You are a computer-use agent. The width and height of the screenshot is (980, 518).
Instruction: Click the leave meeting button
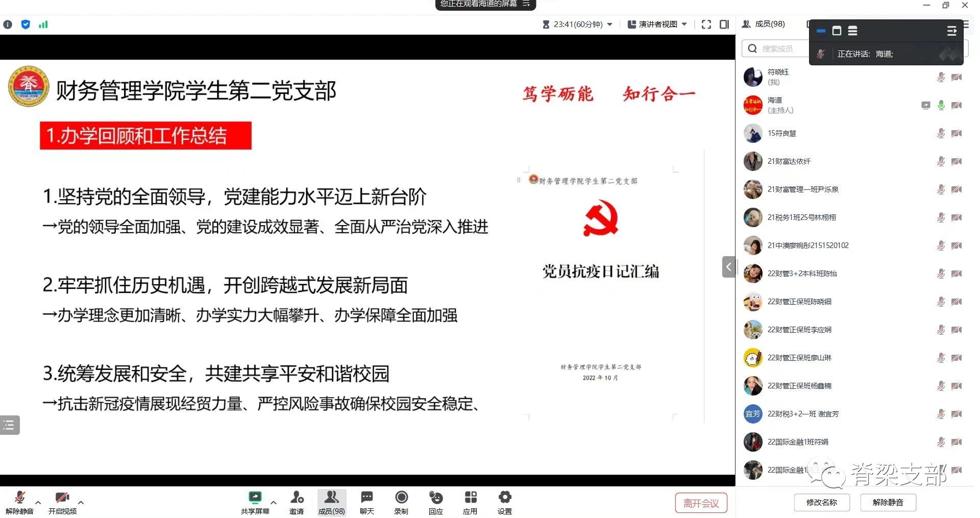tap(701, 503)
